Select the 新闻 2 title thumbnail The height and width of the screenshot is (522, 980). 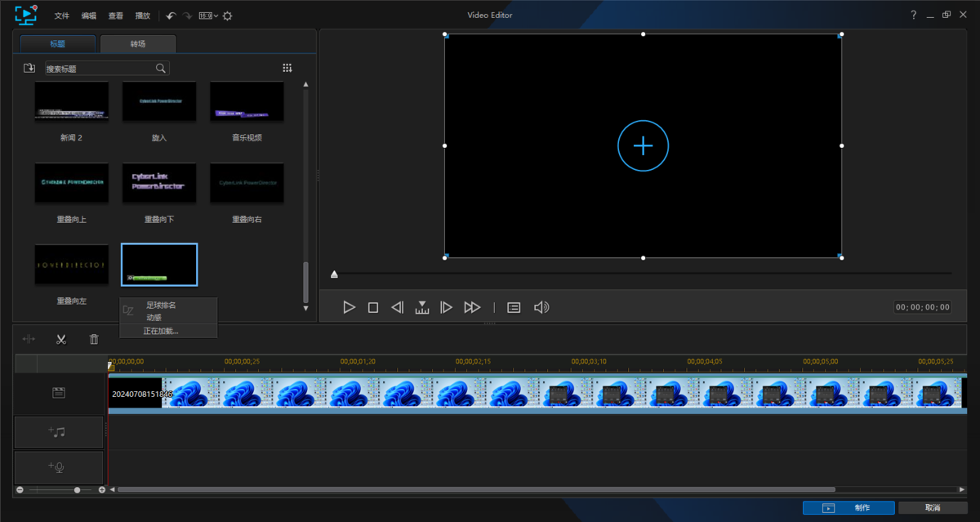coord(72,102)
